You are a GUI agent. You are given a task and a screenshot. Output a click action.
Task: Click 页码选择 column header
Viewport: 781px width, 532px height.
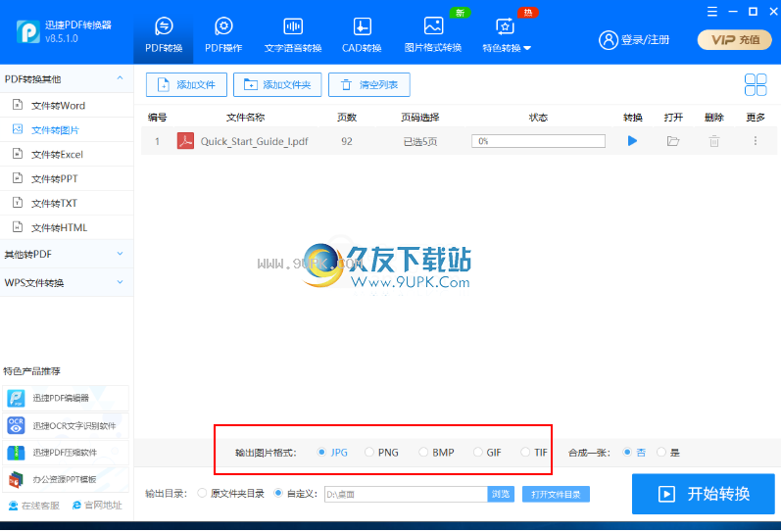[419, 118]
